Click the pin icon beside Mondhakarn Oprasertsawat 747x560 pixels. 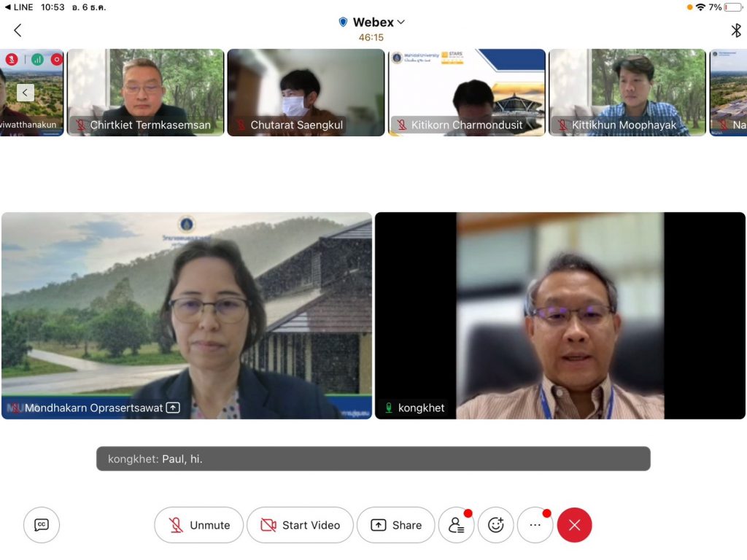tap(173, 408)
